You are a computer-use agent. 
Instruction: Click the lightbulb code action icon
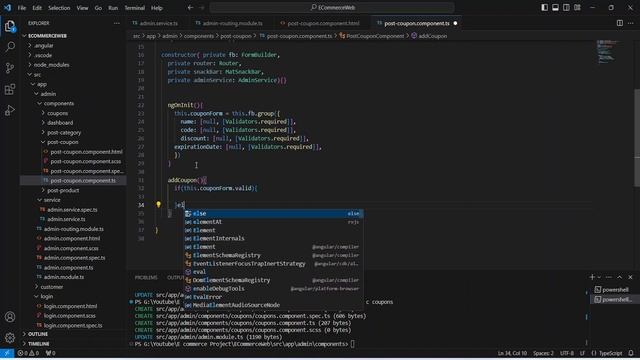tap(158, 204)
